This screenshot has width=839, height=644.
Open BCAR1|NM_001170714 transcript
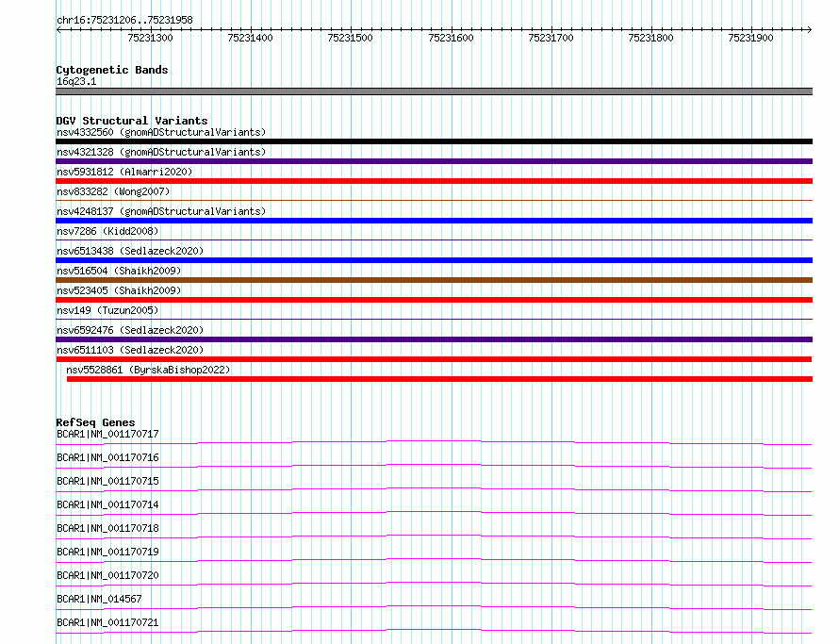coord(107,504)
